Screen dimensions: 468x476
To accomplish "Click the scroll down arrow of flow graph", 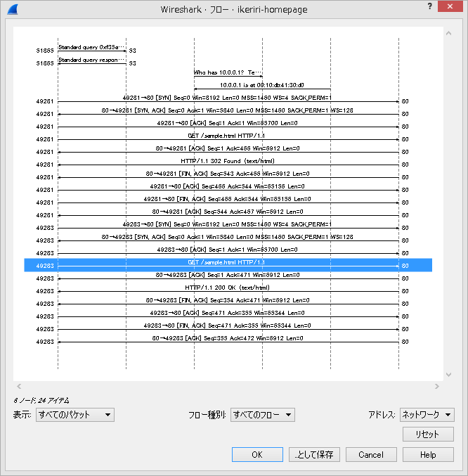I will coord(448,375).
